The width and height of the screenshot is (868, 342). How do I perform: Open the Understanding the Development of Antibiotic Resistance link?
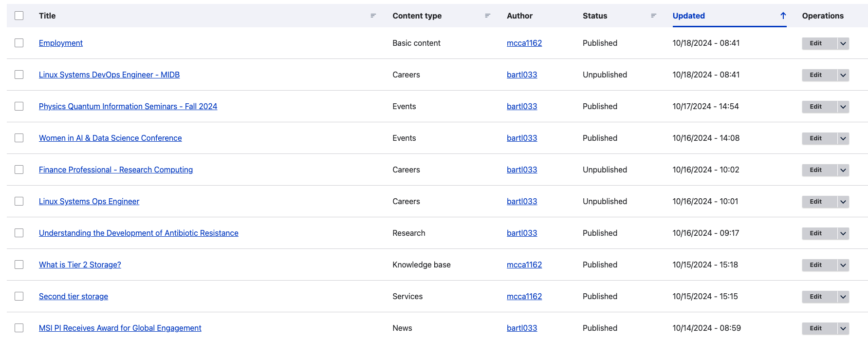click(x=138, y=233)
